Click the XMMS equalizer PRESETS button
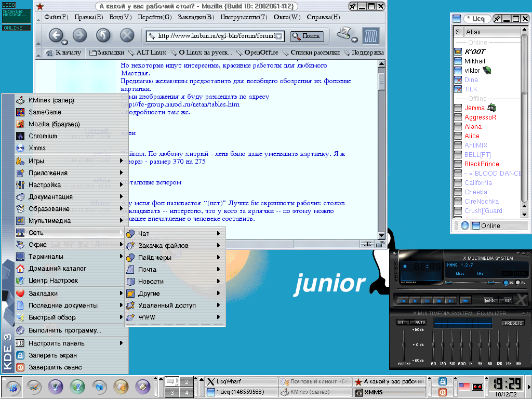The image size is (532, 399). [513, 323]
